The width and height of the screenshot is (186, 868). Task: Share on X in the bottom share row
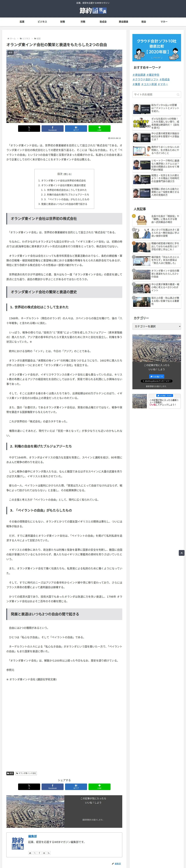pyautogui.click(x=29, y=787)
